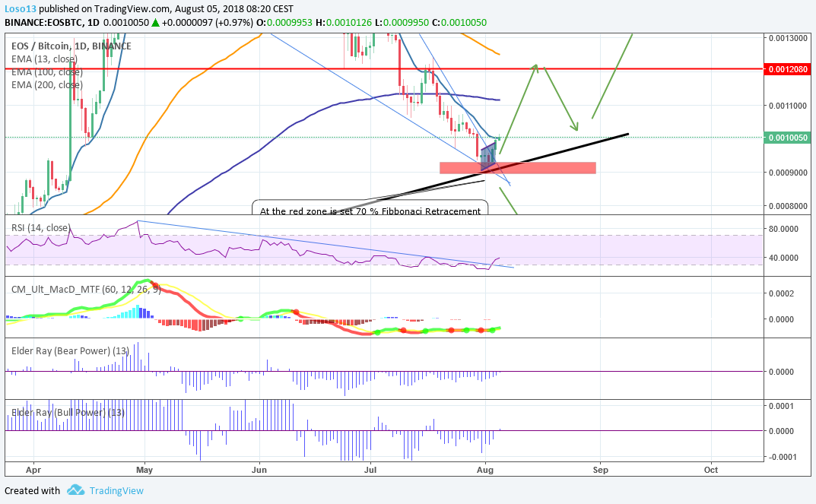Click the RSI (14, close) indicator label
This screenshot has width=816, height=504.
tap(40, 227)
